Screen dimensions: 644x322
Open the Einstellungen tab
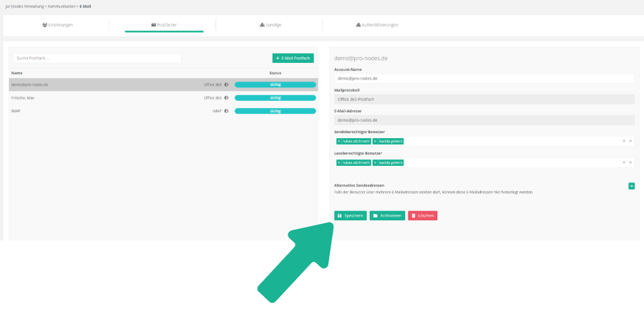(57, 25)
